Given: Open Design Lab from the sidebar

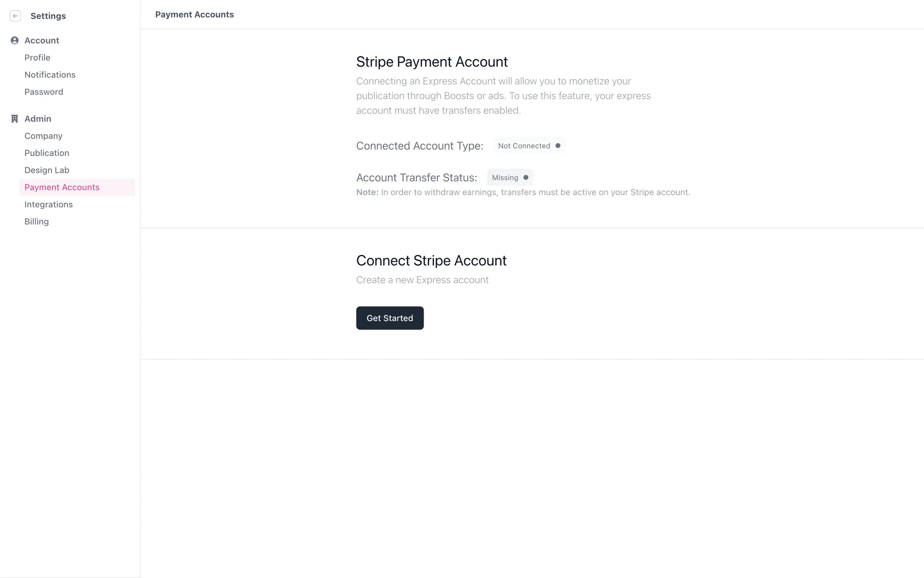Looking at the screenshot, I should click(x=47, y=170).
